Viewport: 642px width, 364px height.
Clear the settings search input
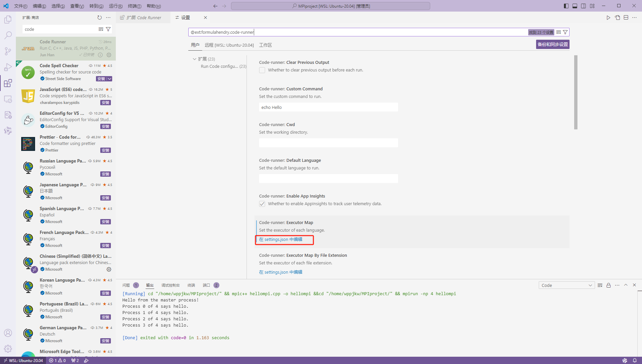(559, 32)
